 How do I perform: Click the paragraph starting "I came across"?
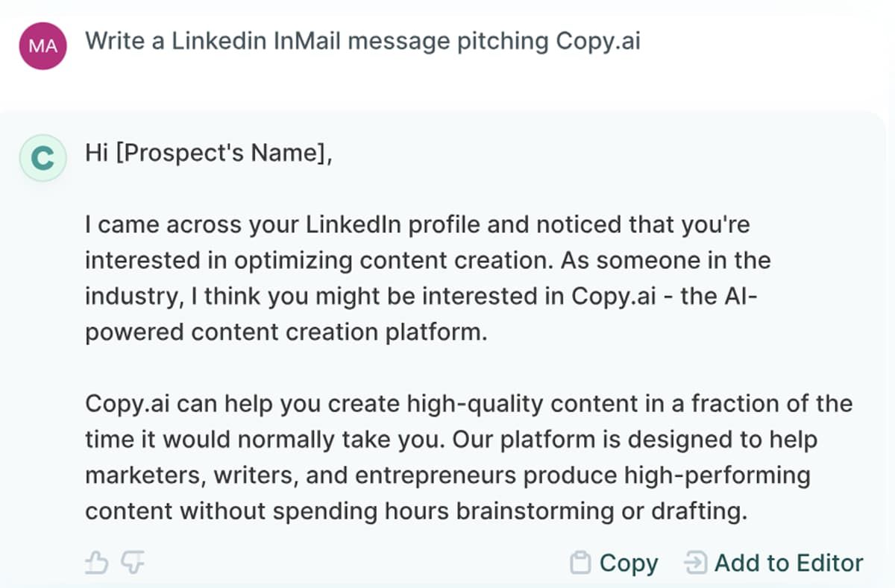coord(428,277)
